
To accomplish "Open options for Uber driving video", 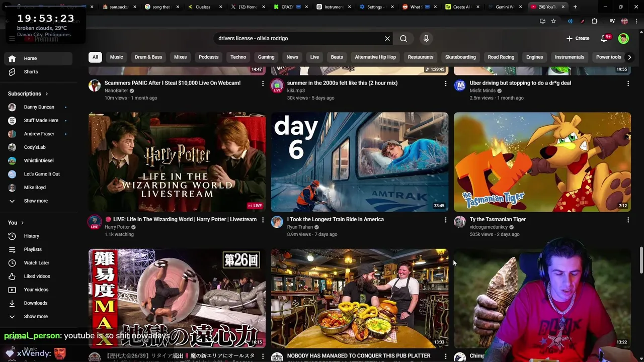I will 628,83.
